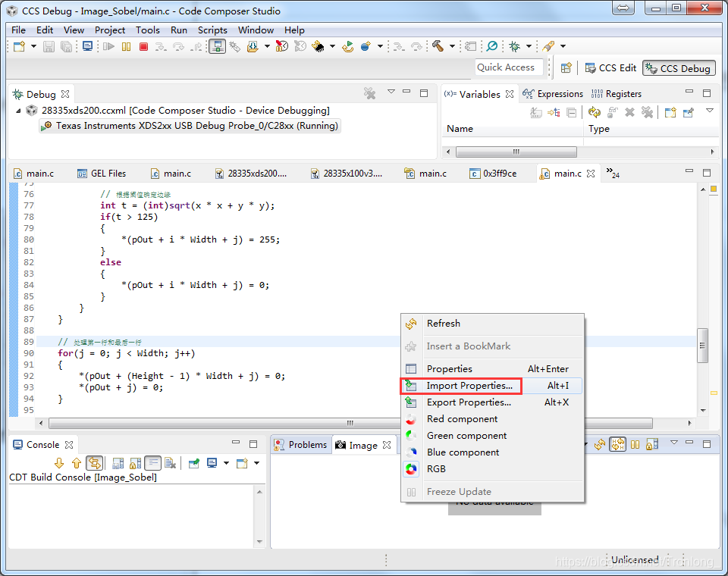
Task: Click the Restart green arrow icon
Action: pyautogui.click(x=348, y=46)
